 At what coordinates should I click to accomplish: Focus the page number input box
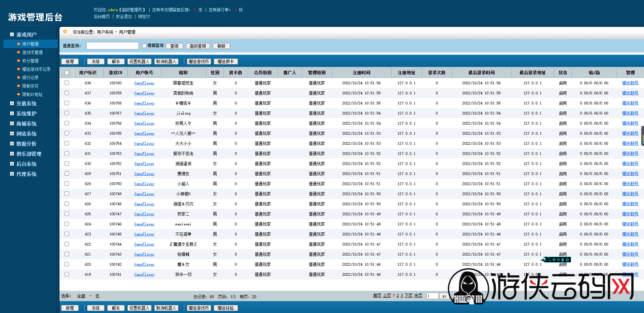[433, 296]
